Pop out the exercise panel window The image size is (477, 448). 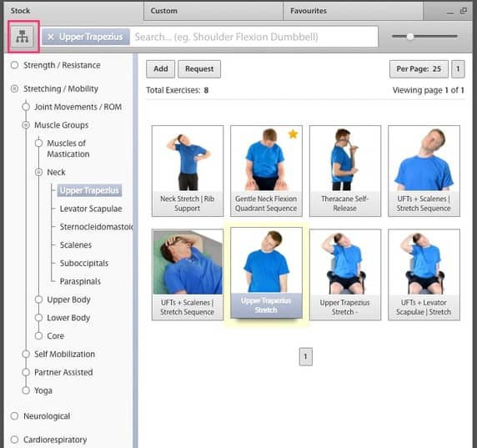pos(464,11)
